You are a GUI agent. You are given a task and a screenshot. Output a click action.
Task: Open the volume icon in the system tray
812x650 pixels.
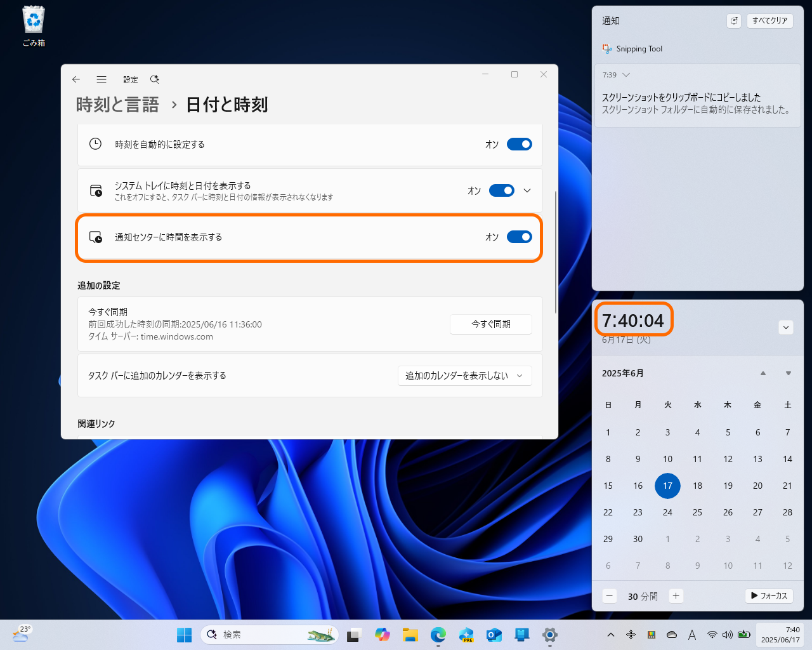(x=728, y=633)
